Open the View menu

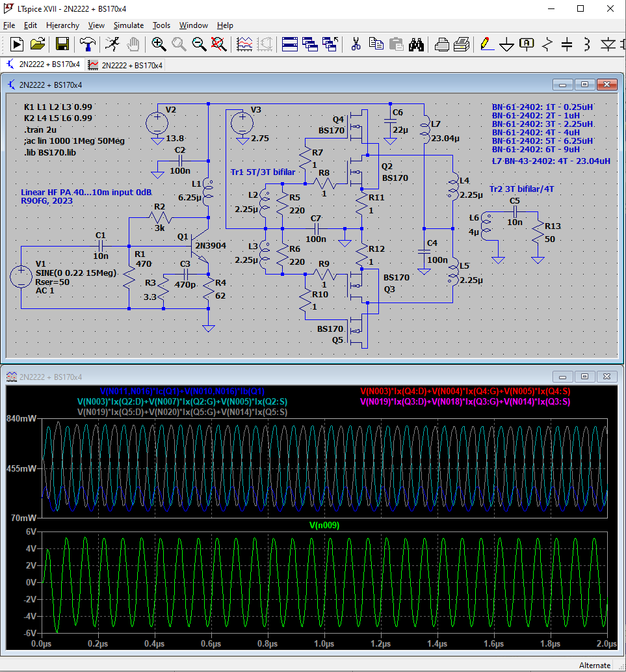[96, 25]
